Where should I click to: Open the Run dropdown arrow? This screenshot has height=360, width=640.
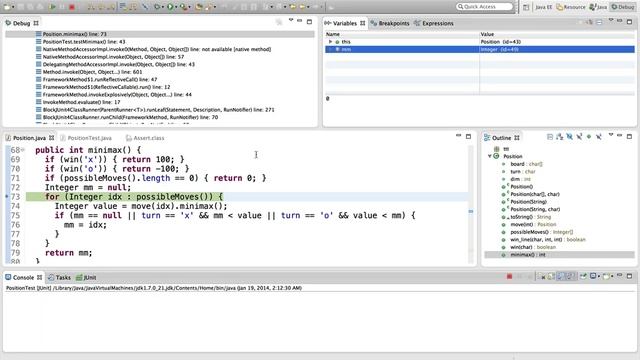click(x=176, y=7)
